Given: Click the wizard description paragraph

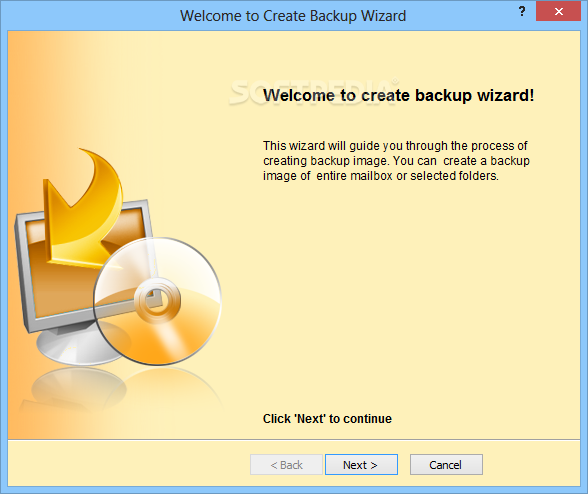Looking at the screenshot, I should click(x=396, y=161).
